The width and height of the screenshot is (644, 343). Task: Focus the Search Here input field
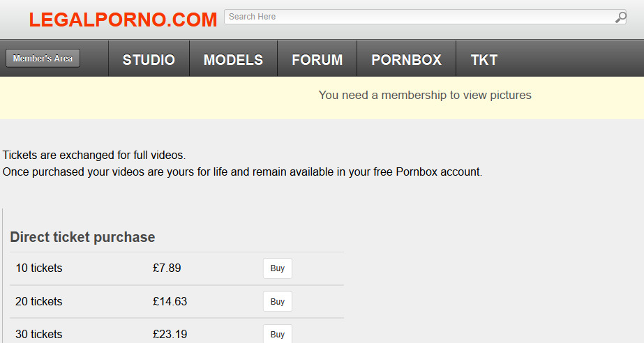click(419, 17)
